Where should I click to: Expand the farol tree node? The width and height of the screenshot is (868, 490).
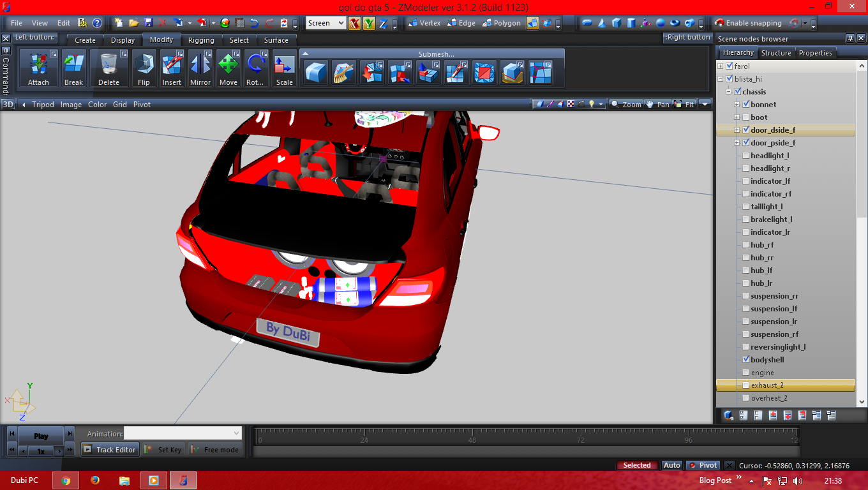[x=721, y=66]
